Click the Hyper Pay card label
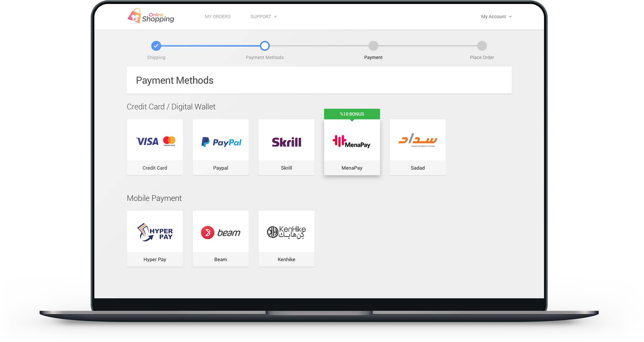Image resolution: width=644 pixels, height=342 pixels. (x=155, y=259)
